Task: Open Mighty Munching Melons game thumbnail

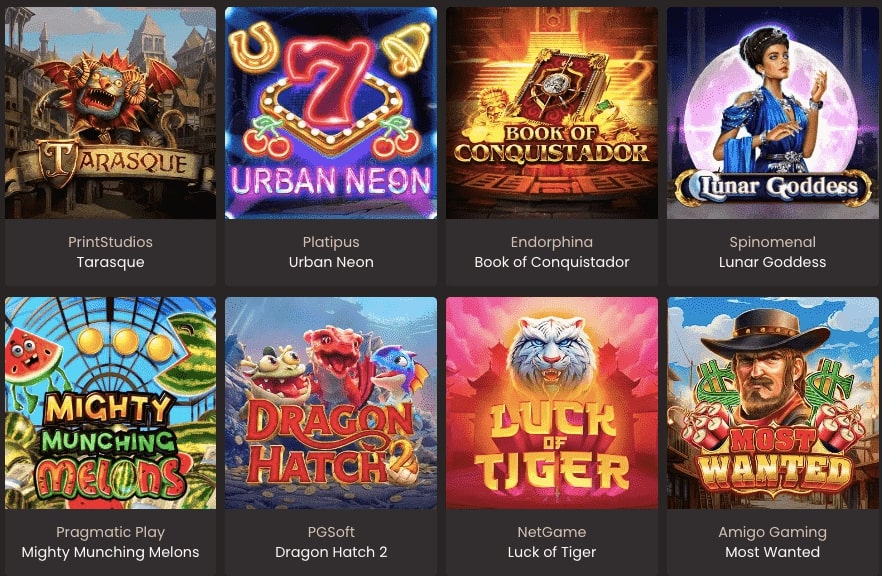Action: tap(110, 403)
